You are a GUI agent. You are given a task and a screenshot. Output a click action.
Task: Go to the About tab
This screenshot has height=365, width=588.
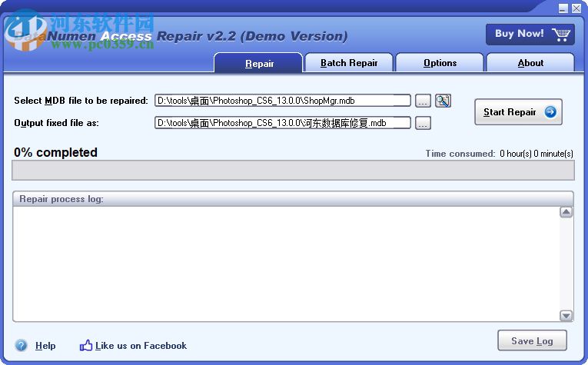click(x=530, y=63)
